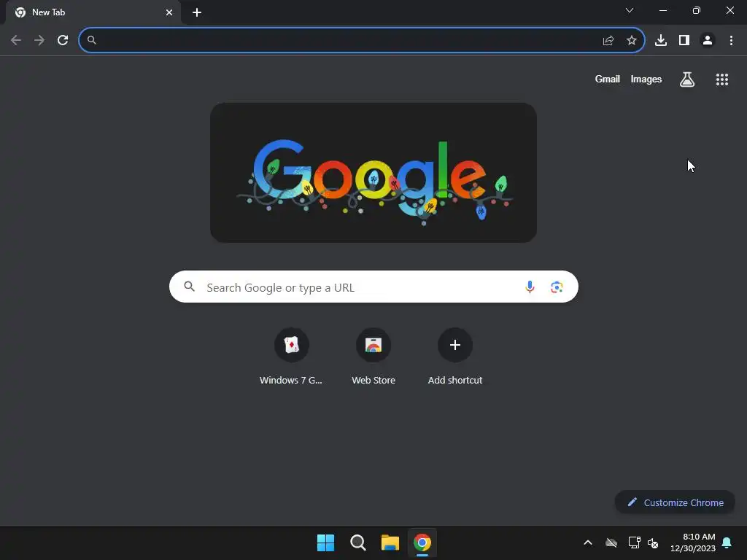Click OneDrive cloud tray icon
Image resolution: width=747 pixels, height=560 pixels.
pos(611,542)
